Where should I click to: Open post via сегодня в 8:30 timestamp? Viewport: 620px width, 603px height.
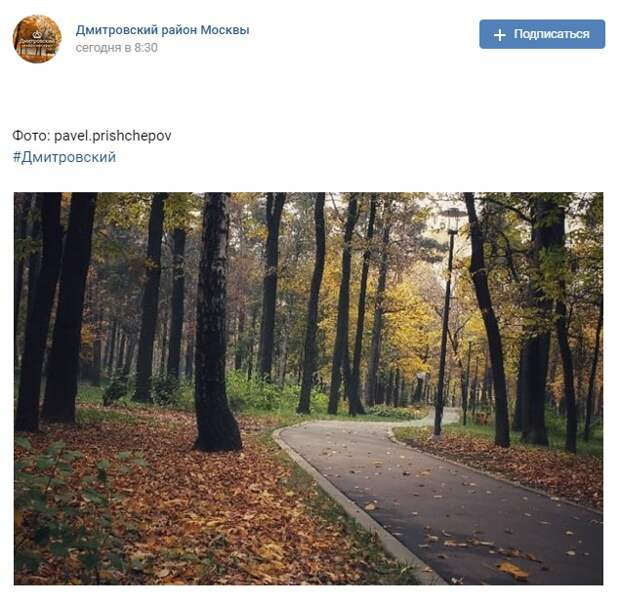117,48
